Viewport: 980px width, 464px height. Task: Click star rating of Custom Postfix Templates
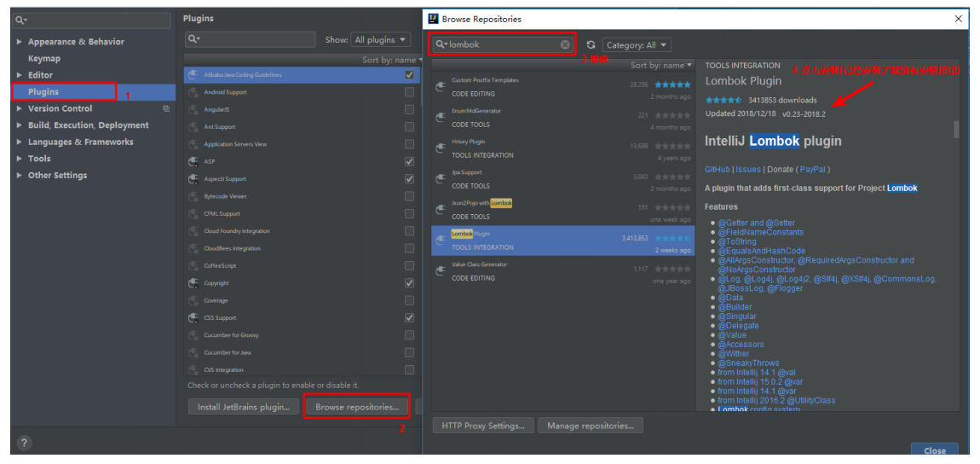coord(672,84)
